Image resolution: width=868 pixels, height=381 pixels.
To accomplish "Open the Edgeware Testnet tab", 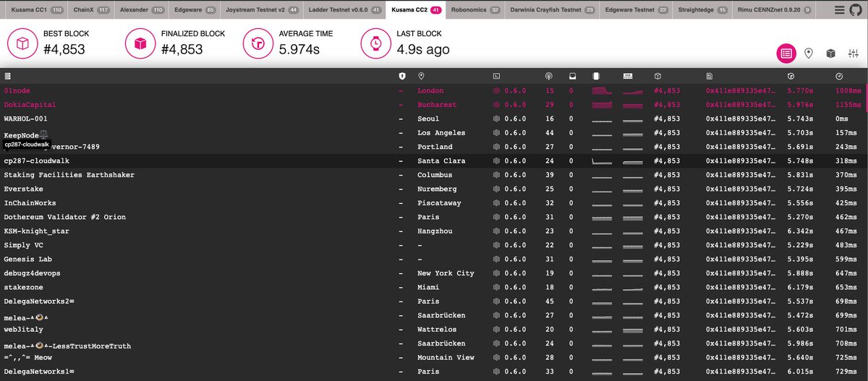I will pos(637,11).
